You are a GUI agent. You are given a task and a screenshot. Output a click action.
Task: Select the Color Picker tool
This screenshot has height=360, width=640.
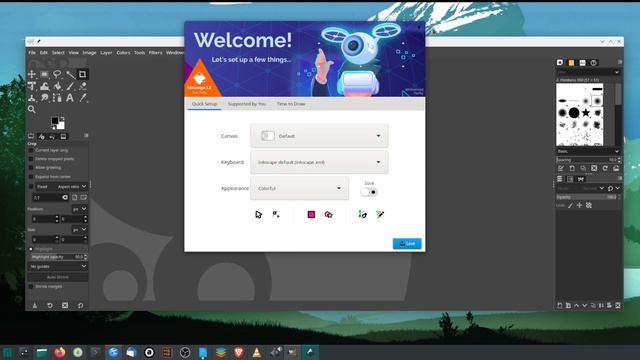tap(82, 98)
